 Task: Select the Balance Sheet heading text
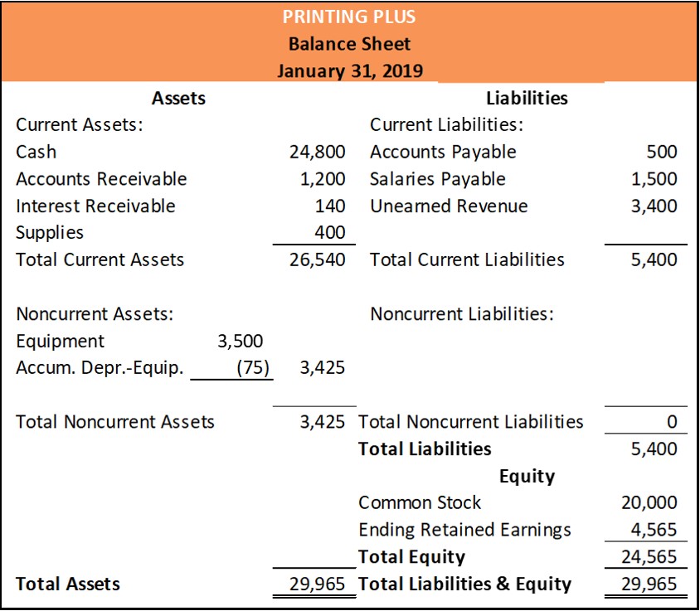click(x=349, y=43)
